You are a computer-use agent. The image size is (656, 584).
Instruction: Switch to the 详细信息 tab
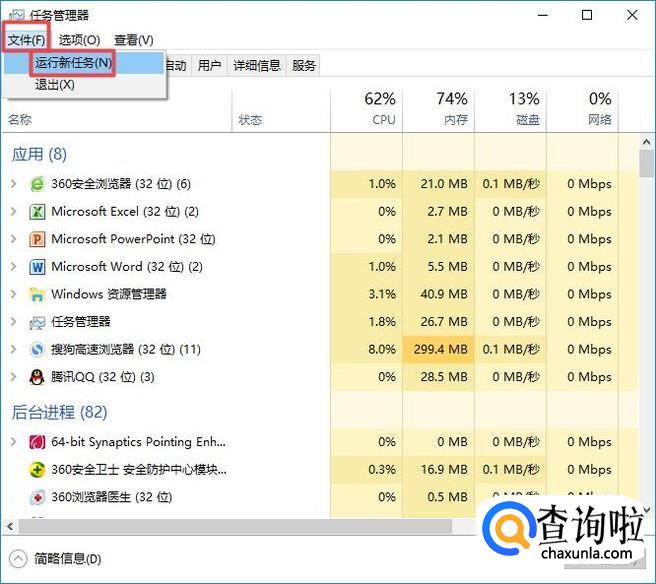(256, 66)
